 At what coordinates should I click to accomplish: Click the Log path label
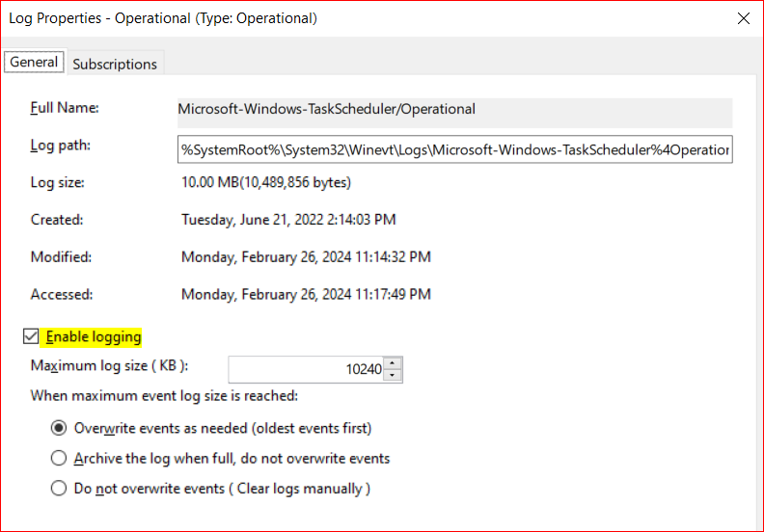pyautogui.click(x=61, y=146)
